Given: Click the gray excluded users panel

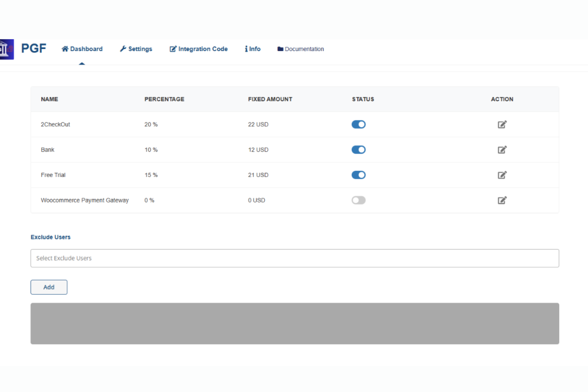Looking at the screenshot, I should [x=295, y=323].
